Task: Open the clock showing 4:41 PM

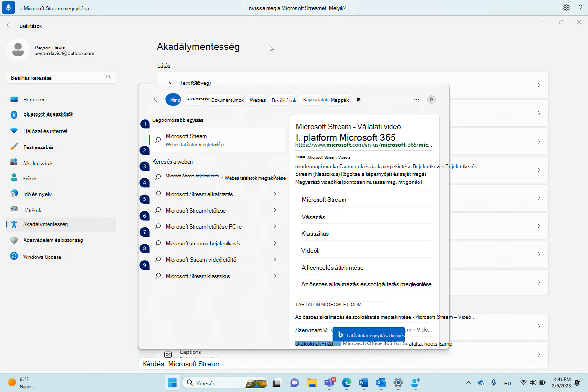Action: 562,383
